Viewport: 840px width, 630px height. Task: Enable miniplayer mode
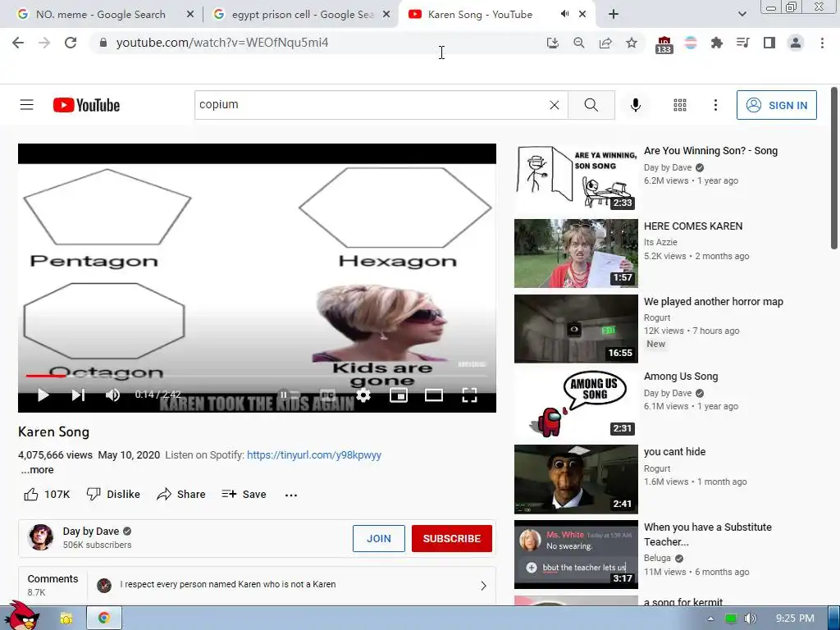coord(399,395)
